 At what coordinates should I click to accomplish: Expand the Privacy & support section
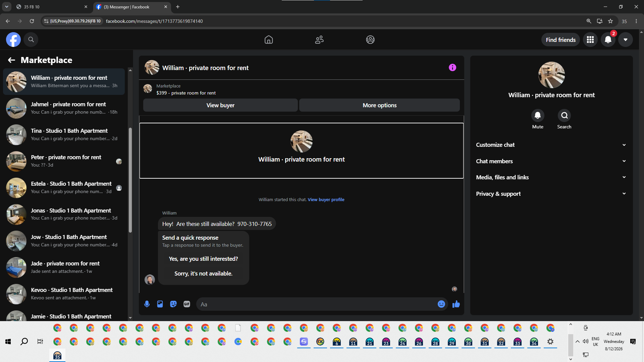(x=551, y=194)
